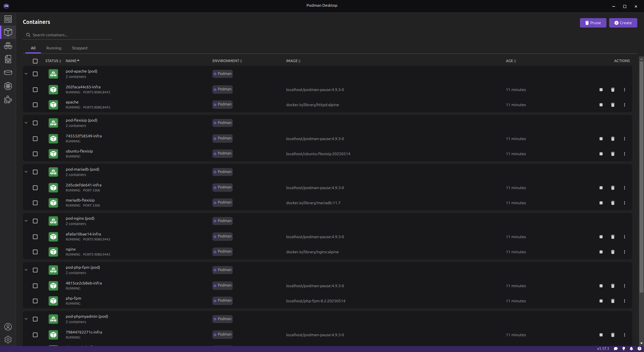The image size is (644, 352).
Task: Click the v1.17.1 version label
Action: tap(603, 349)
